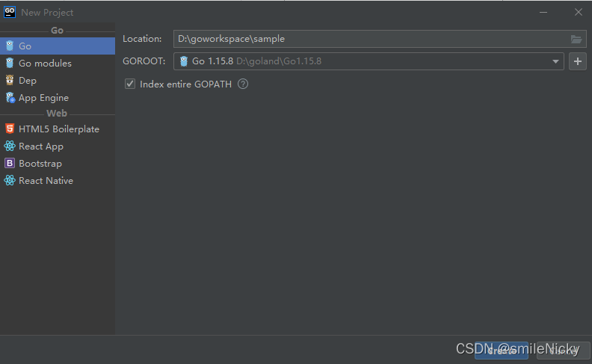The width and height of the screenshot is (592, 364).
Task: Choose Dep project type
Action: 58,81
